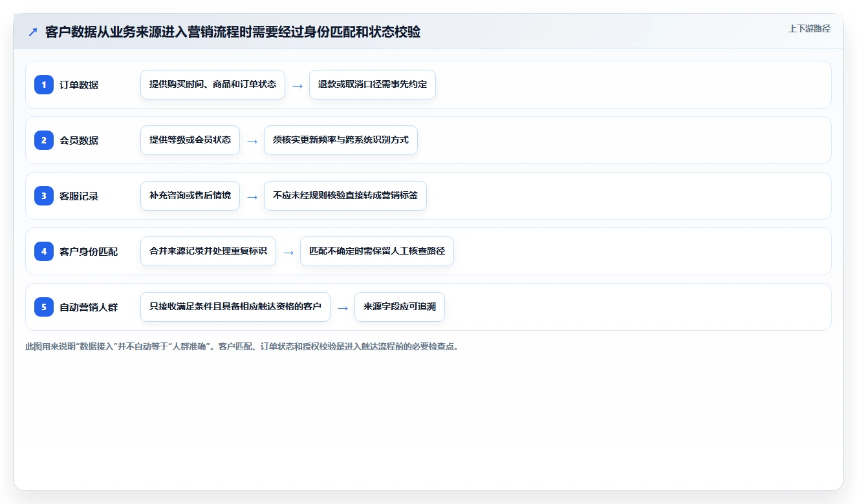Click the 补充咨询或售后情境 box
Screen dimensions: 857x504
click(x=190, y=196)
